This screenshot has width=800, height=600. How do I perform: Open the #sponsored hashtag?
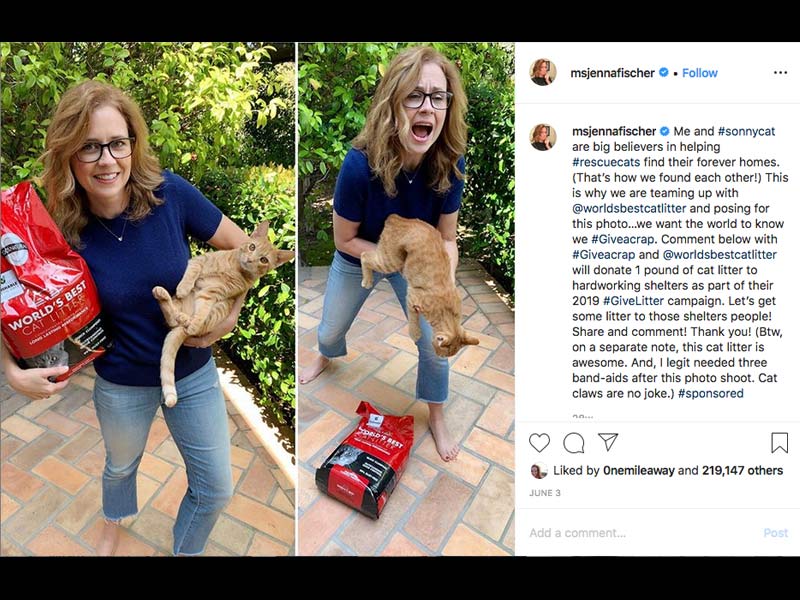711,393
